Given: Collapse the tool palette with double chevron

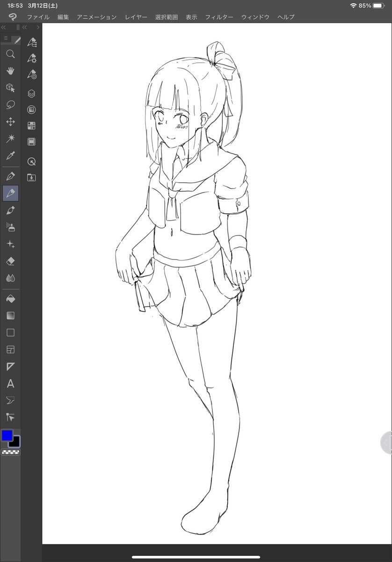Looking at the screenshot, I should click(x=3, y=28).
